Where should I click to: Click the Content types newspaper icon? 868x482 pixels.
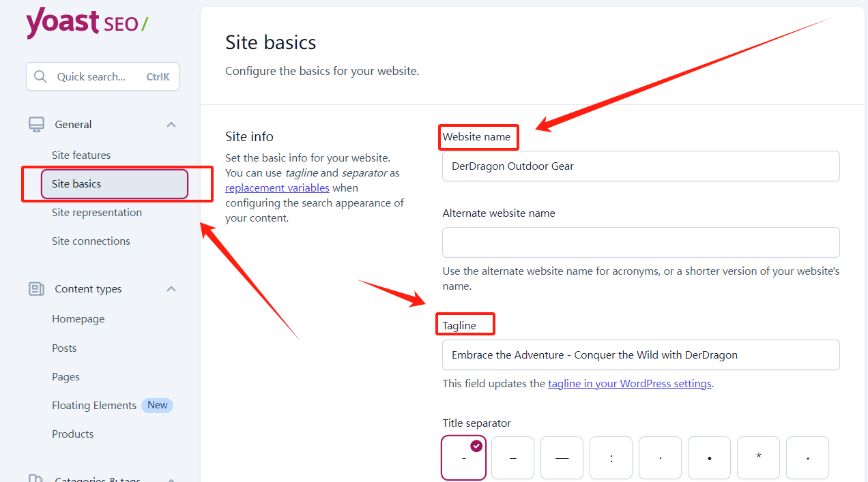pos(36,289)
